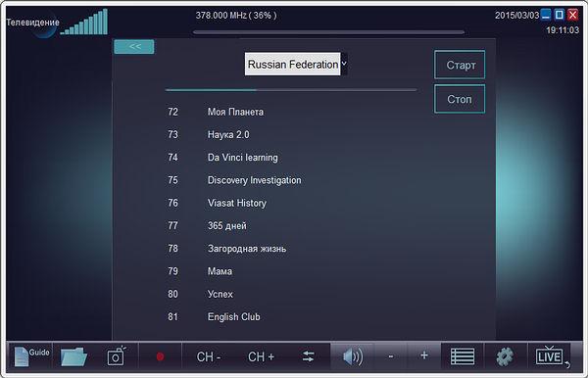Switch to next channel with CH +
Image resolution: width=588 pixels, height=378 pixels.
click(x=261, y=356)
